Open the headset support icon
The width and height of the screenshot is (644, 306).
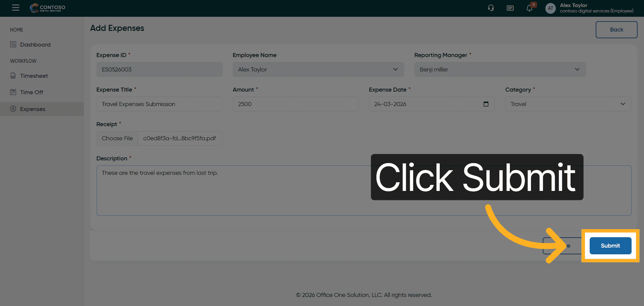click(x=491, y=8)
